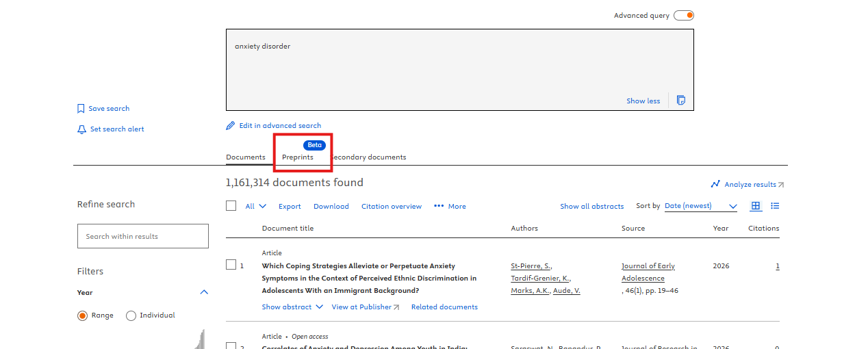868x349 pixels.
Task: Open the Preprints tab
Action: [298, 157]
